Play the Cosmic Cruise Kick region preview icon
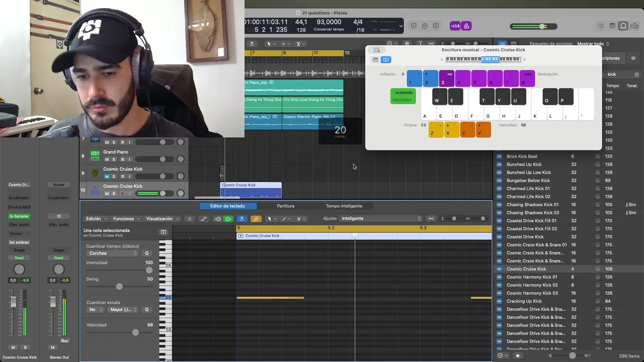The height and width of the screenshot is (362, 644). point(240,236)
